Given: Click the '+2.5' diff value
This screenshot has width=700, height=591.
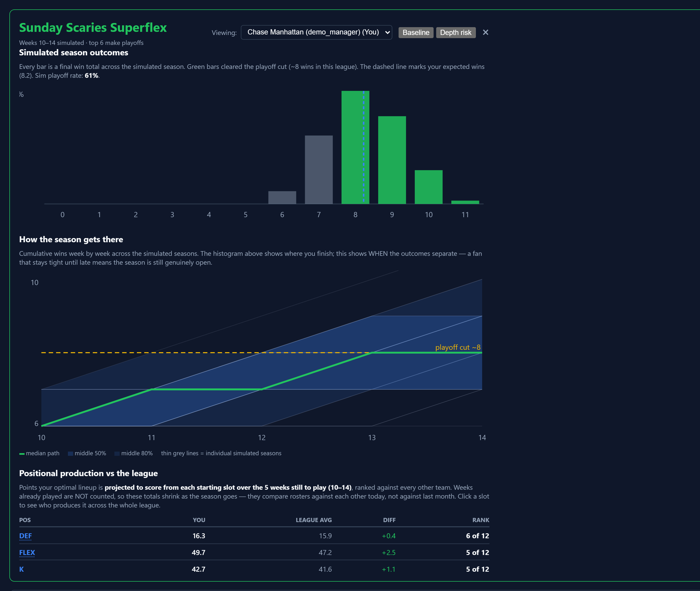Looking at the screenshot, I should 389,552.
